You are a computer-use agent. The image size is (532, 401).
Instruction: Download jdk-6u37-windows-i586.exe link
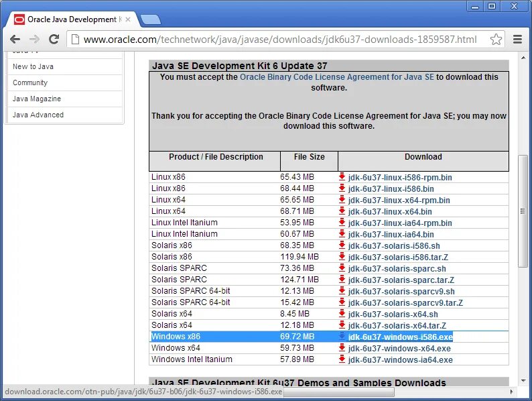point(401,337)
